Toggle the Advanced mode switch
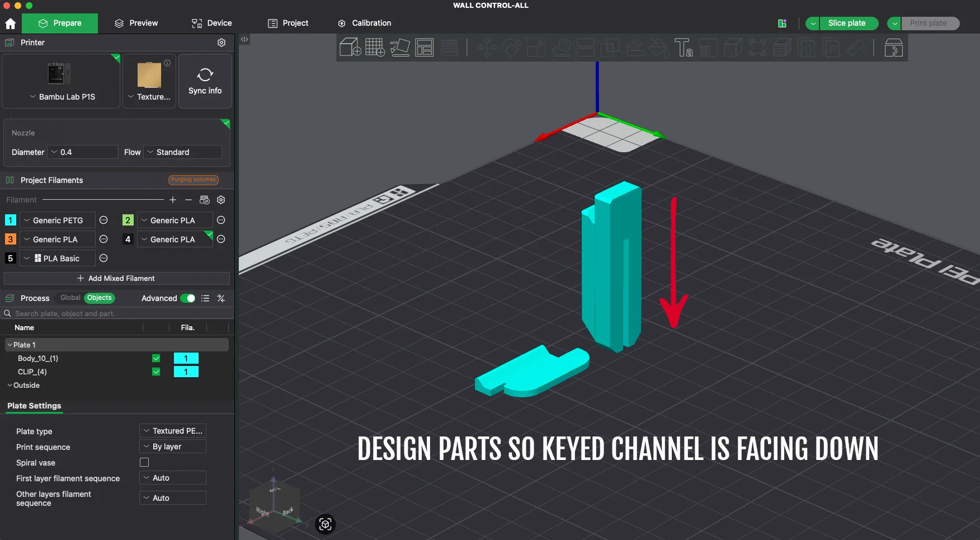Image resolution: width=980 pixels, height=540 pixels. [x=188, y=298]
